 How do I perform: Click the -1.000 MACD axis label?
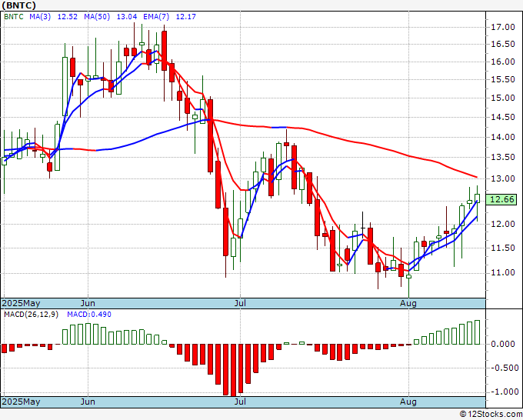(505, 392)
